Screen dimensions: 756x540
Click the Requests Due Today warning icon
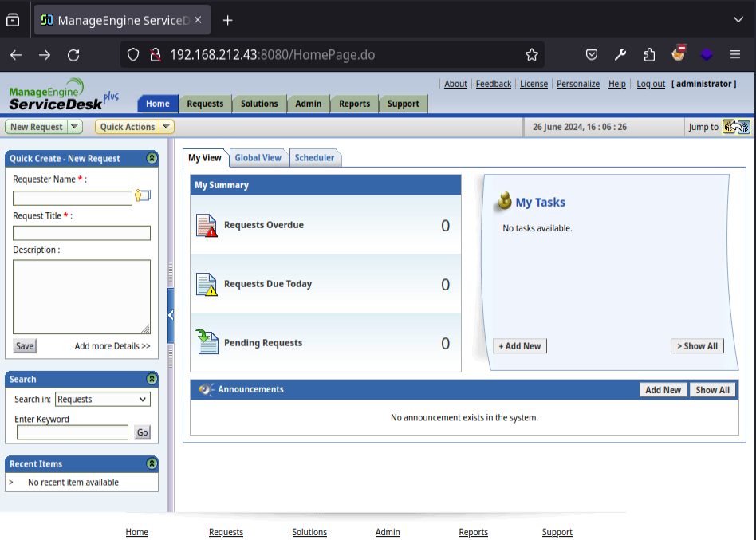tap(206, 284)
